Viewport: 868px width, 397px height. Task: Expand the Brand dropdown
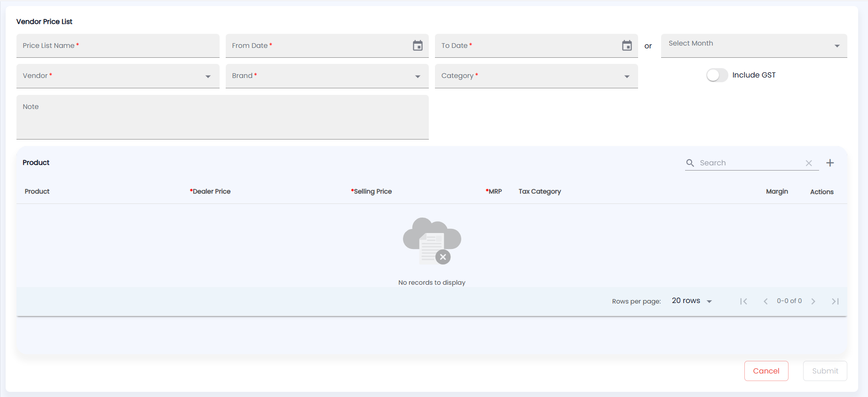327,76
